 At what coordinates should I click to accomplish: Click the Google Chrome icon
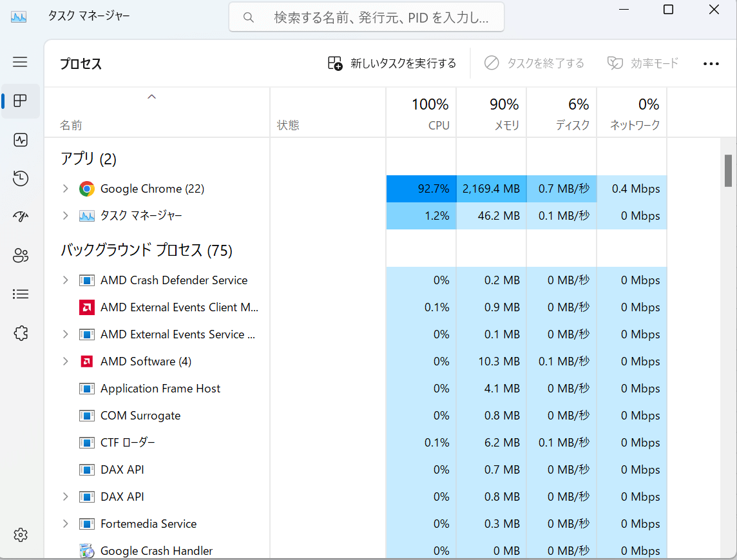click(x=86, y=189)
